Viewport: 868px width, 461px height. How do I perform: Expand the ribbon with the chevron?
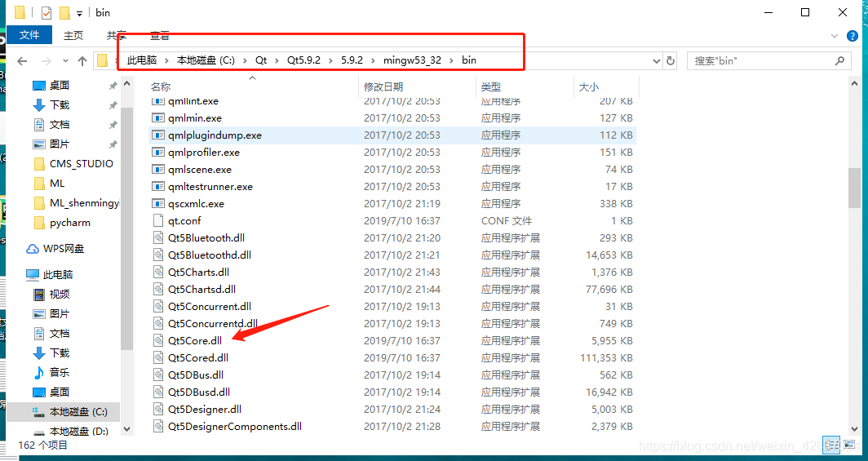click(x=835, y=36)
